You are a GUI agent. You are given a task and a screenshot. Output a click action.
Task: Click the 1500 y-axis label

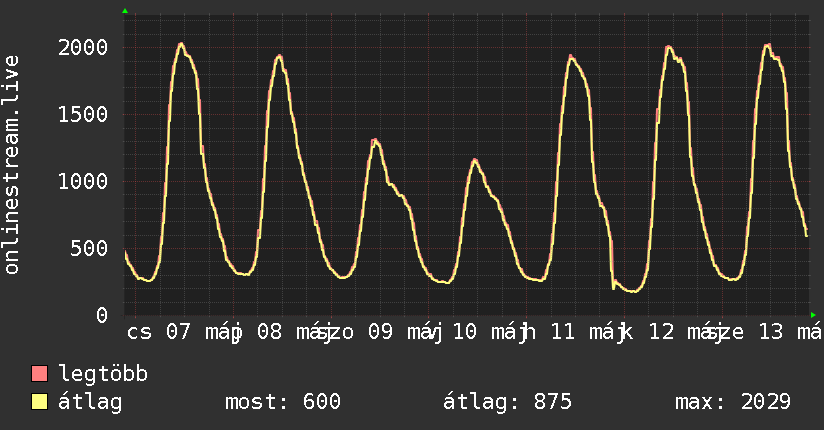83,115
